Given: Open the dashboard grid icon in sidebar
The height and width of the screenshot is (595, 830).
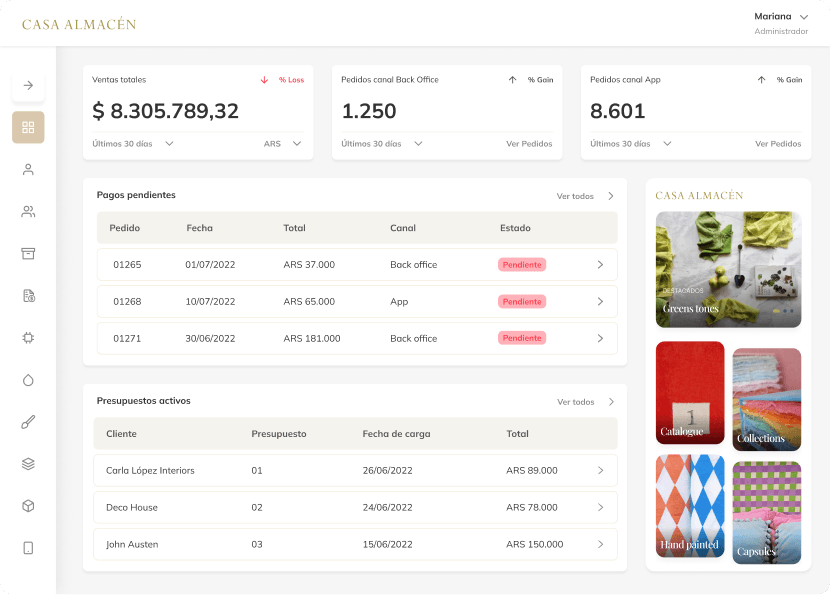Looking at the screenshot, I should pyautogui.click(x=28, y=127).
